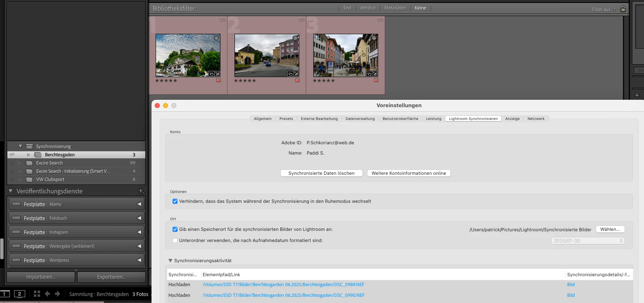Click the collection badge on third photo

[x=369, y=74]
